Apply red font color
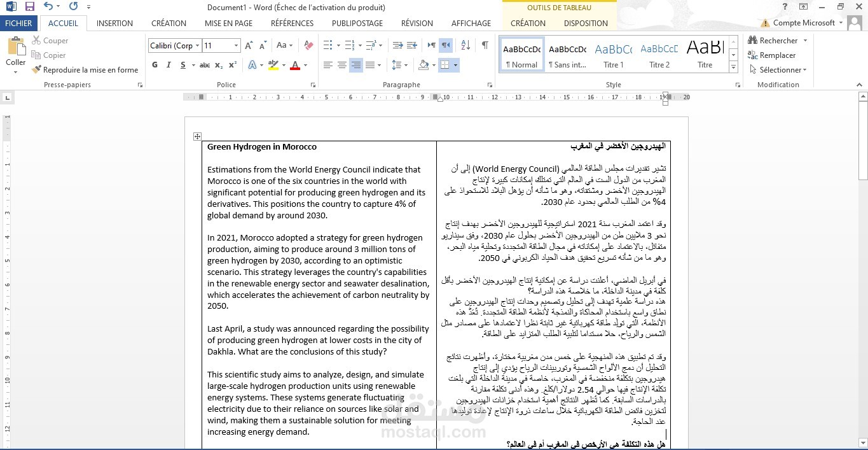 pos(294,65)
